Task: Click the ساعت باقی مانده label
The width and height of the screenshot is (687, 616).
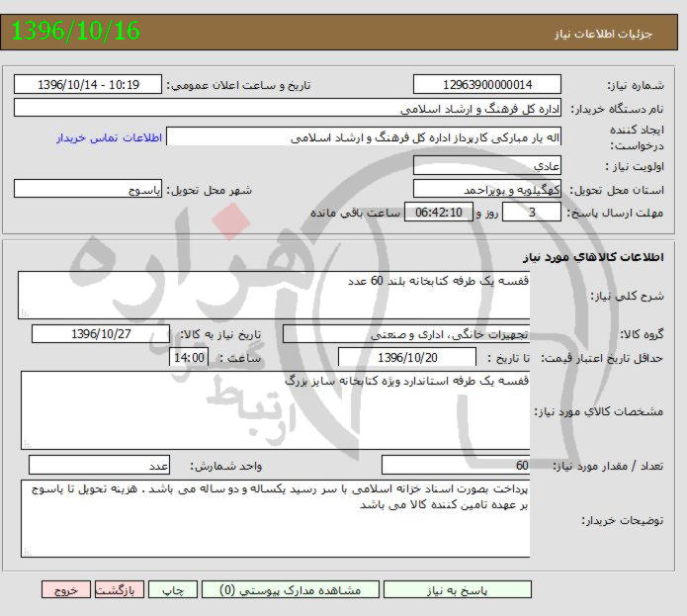Action: point(355,213)
